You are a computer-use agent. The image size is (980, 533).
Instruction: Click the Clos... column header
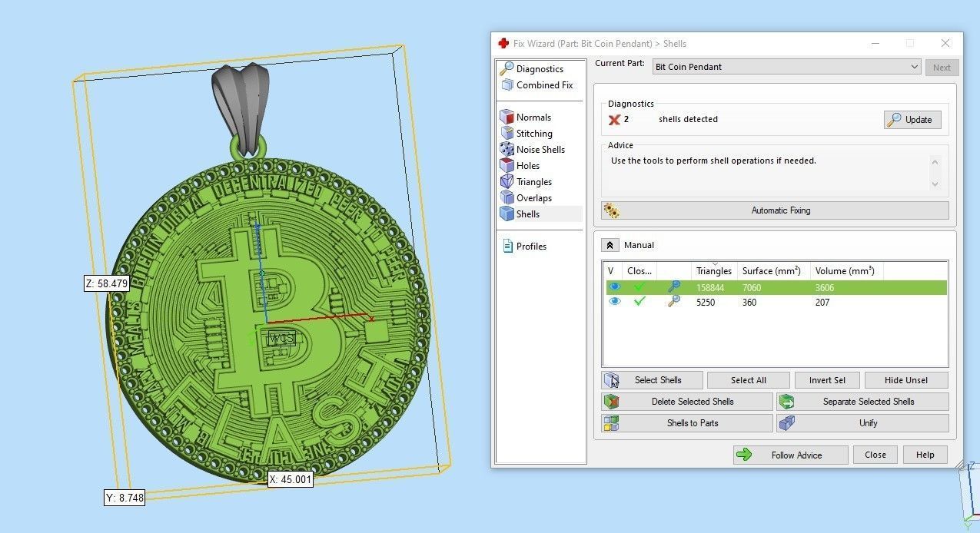(639, 270)
